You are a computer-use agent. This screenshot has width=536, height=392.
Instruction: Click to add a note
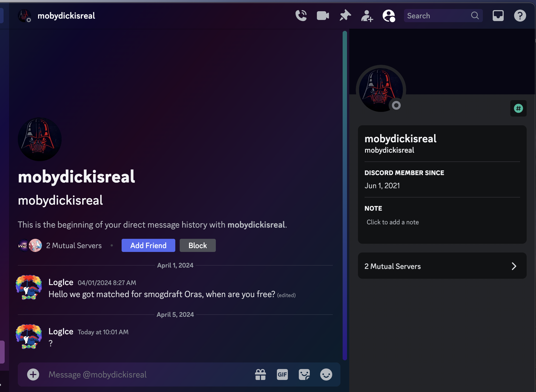[392, 222]
